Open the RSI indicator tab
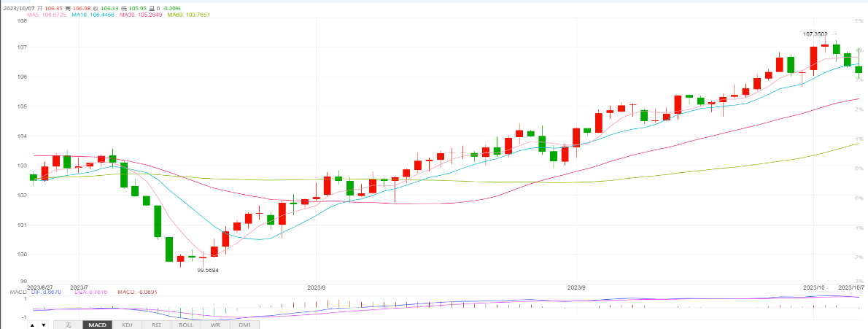Screen dimensions: 868x329 [x=156, y=325]
